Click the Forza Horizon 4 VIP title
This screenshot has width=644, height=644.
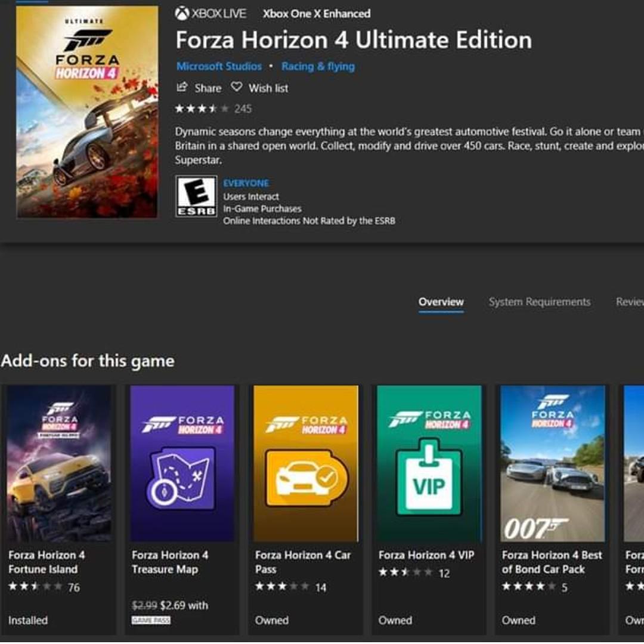point(426,555)
